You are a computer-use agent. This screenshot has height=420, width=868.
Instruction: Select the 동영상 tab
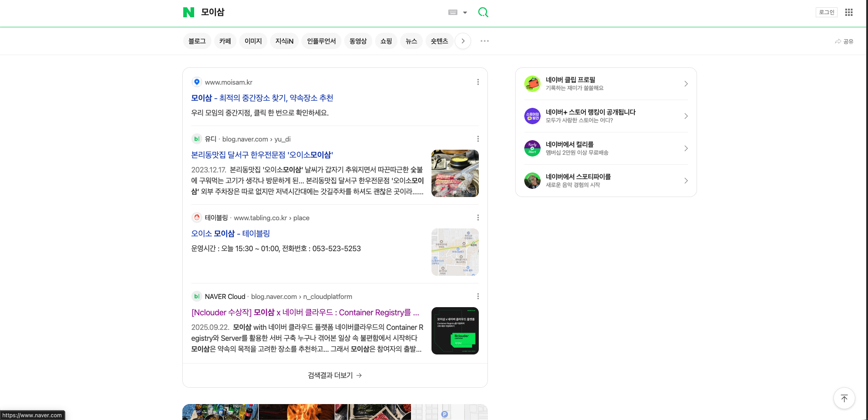358,41
